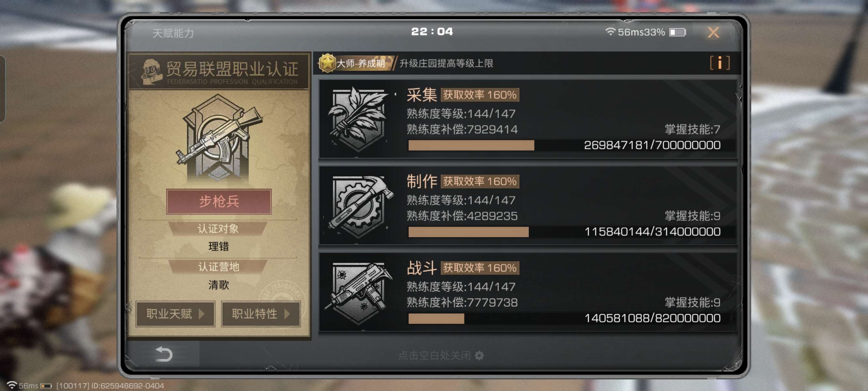Click the crafting hammer gear icon
Viewport: 868px width, 391px height.
(x=358, y=206)
